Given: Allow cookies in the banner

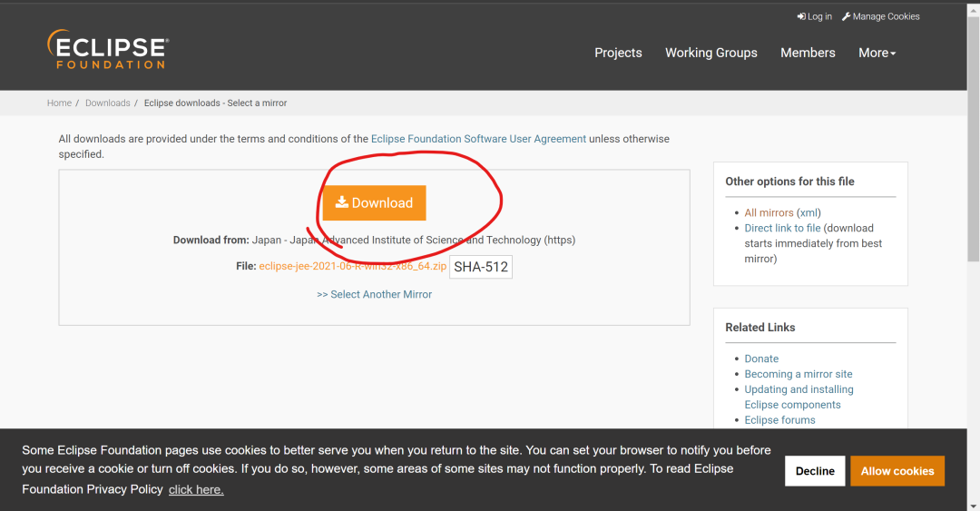Looking at the screenshot, I should click(x=897, y=471).
